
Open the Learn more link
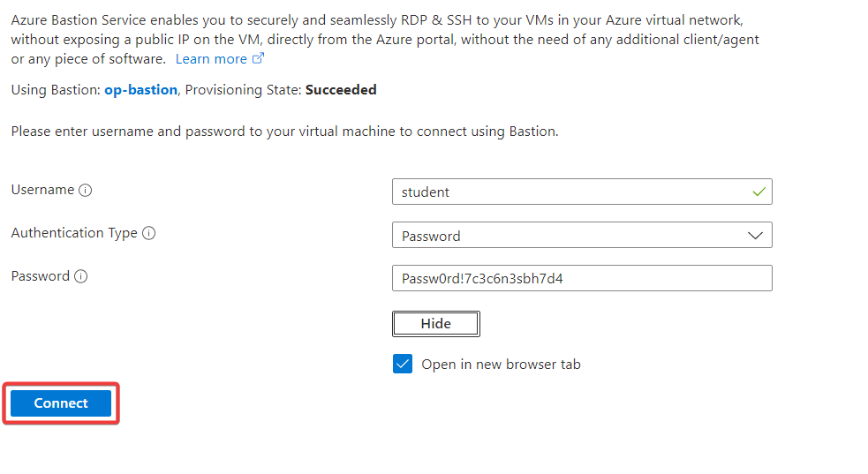point(211,59)
